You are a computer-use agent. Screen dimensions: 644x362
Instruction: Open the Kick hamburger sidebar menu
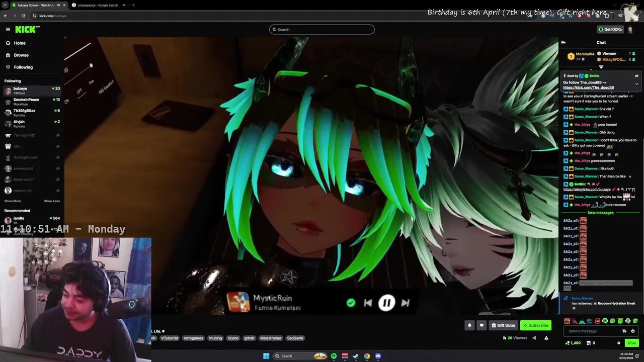coord(8,30)
